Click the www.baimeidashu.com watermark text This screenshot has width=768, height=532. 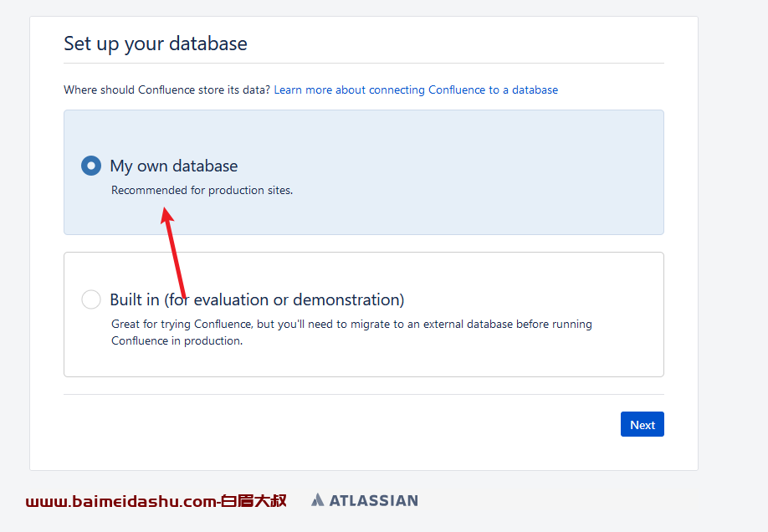[121, 501]
